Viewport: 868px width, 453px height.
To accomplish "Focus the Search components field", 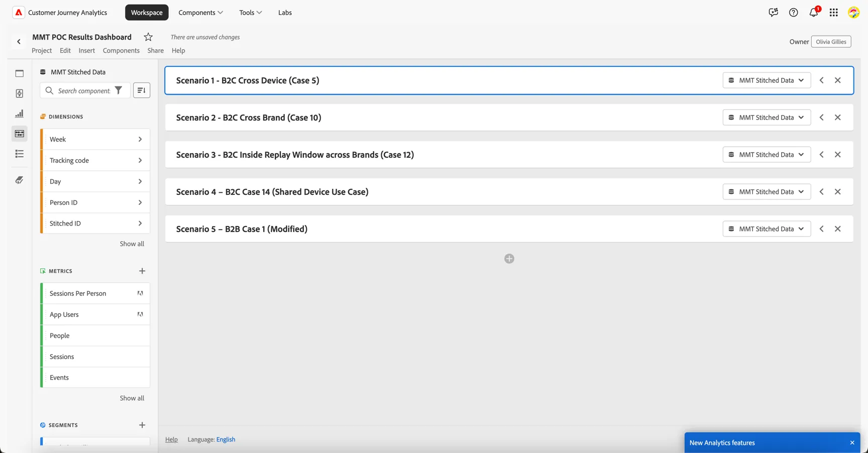I will 84,90.
